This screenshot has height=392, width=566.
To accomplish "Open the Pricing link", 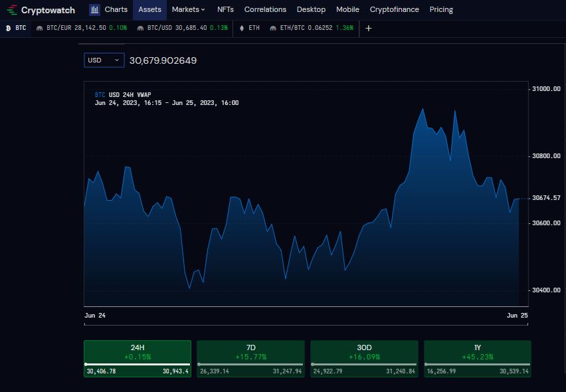I will 441,10.
